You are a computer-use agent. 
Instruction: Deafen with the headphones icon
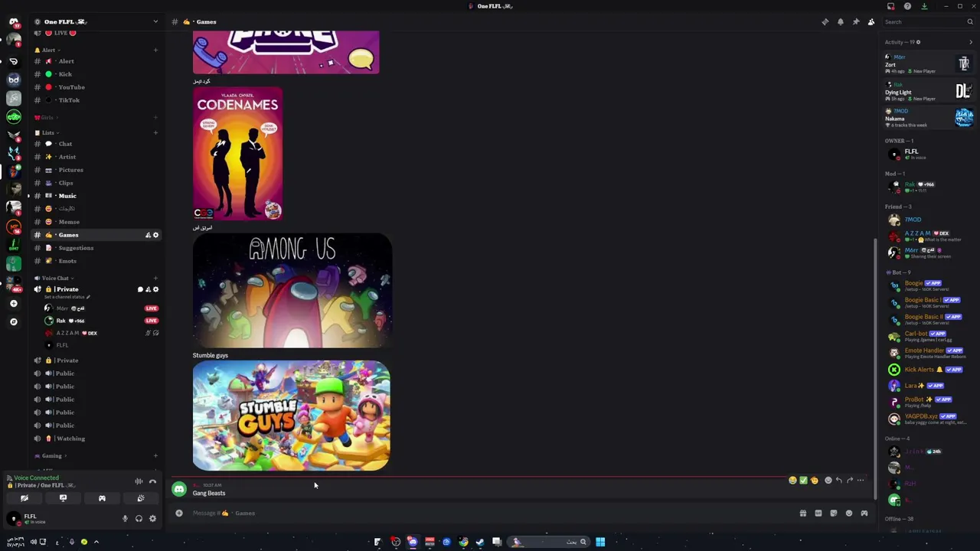click(139, 519)
